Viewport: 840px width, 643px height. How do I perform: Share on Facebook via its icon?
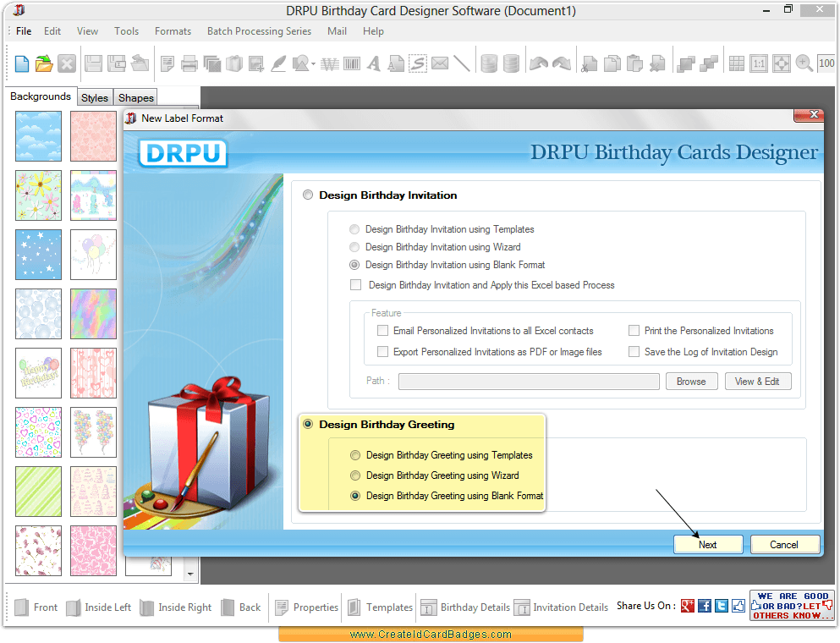click(705, 606)
